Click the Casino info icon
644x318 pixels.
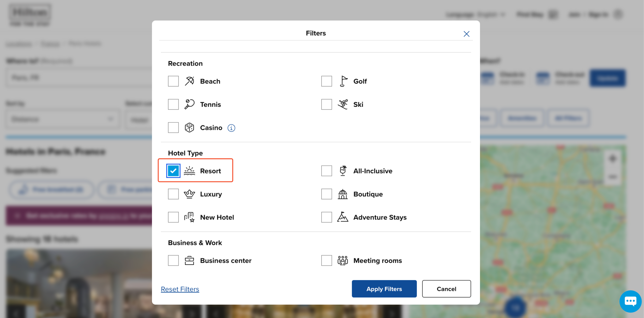pos(231,128)
